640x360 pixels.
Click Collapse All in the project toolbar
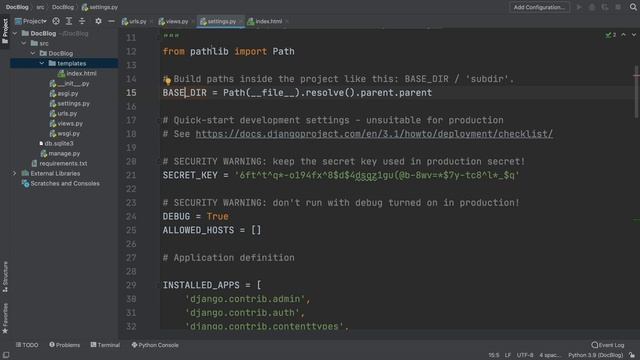tap(82, 21)
